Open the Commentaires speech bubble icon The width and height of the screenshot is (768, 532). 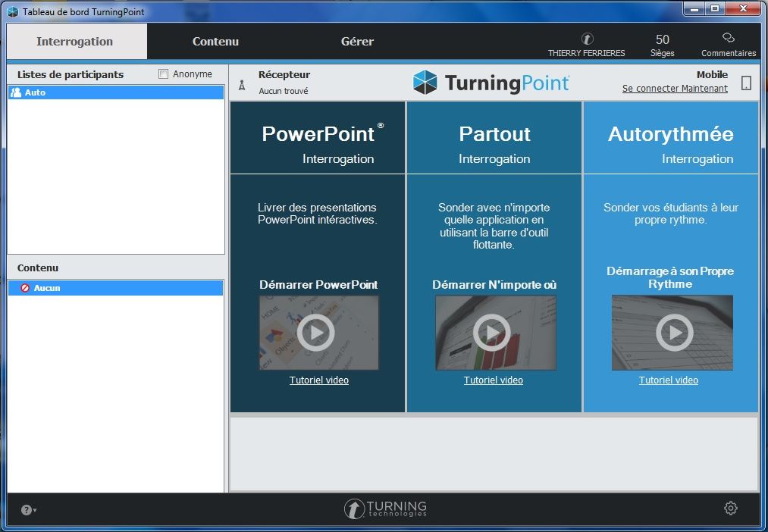(729, 38)
